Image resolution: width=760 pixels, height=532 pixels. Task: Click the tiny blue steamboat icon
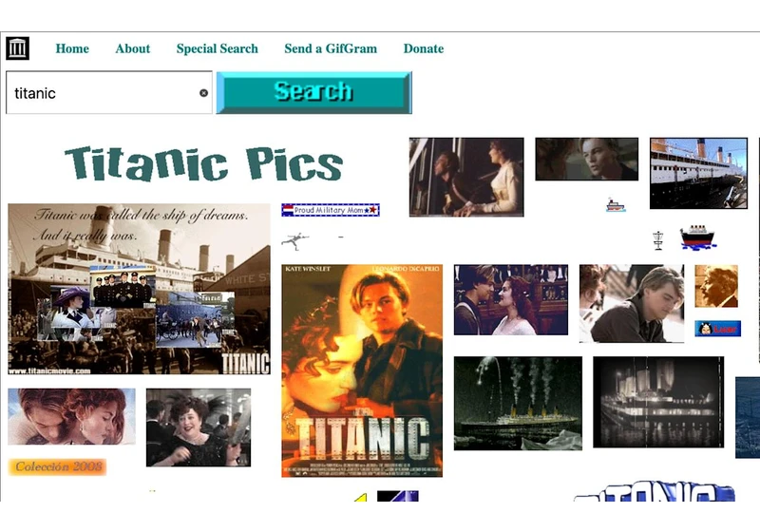coord(616,205)
